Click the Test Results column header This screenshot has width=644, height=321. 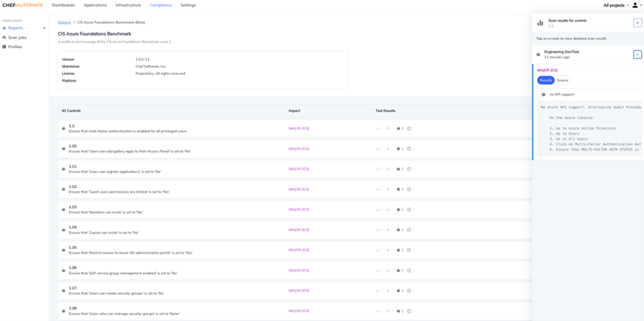(x=385, y=111)
